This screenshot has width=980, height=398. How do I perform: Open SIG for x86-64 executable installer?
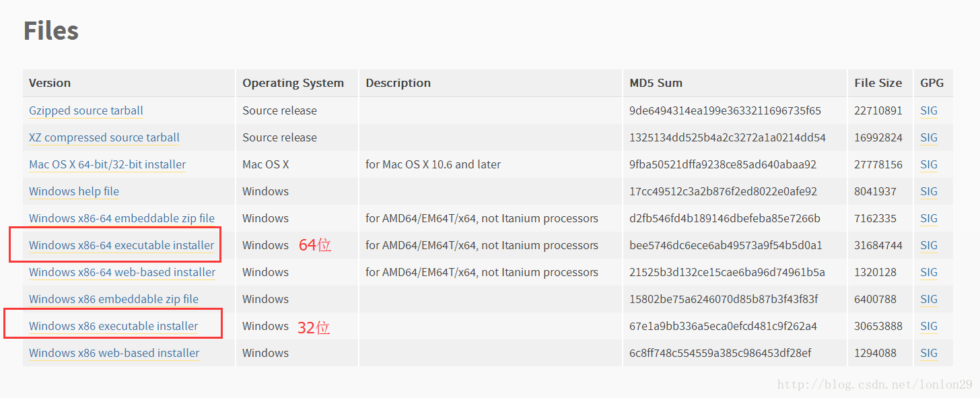pos(929,245)
